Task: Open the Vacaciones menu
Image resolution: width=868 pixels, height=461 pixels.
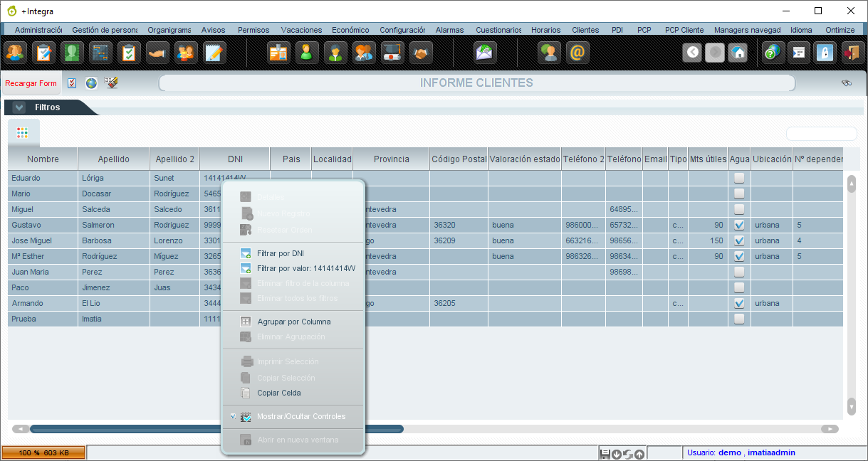Action: (x=301, y=30)
